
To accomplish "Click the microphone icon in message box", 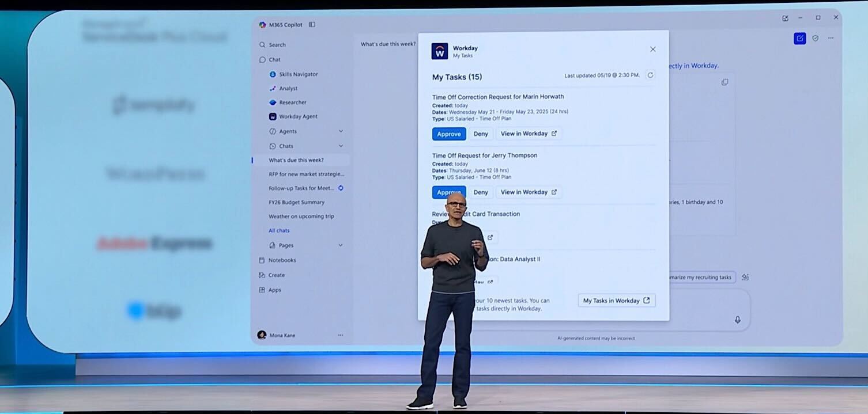I will click(737, 320).
